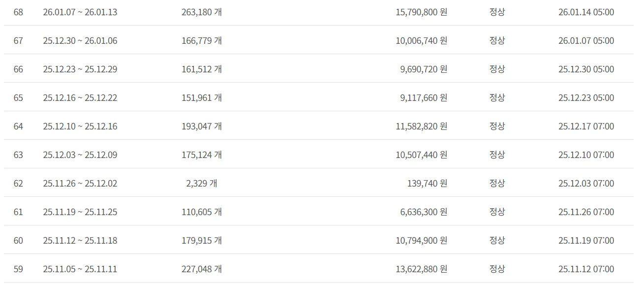The image size is (644, 286).
Task: Select amount 6,636,300 원
Action: coord(424,212)
